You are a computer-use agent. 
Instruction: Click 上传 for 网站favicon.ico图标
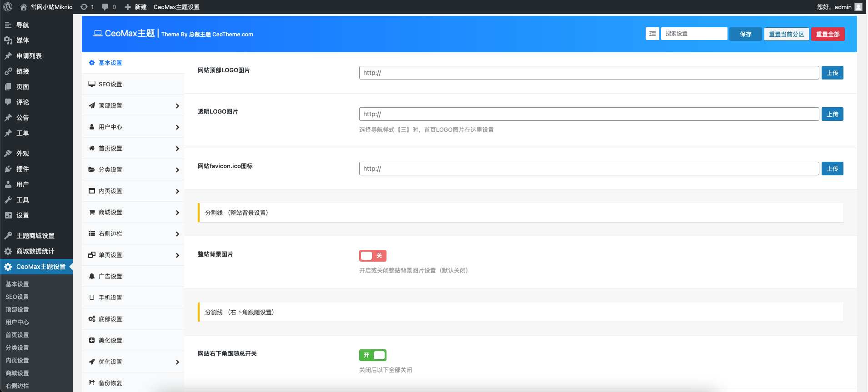point(833,169)
